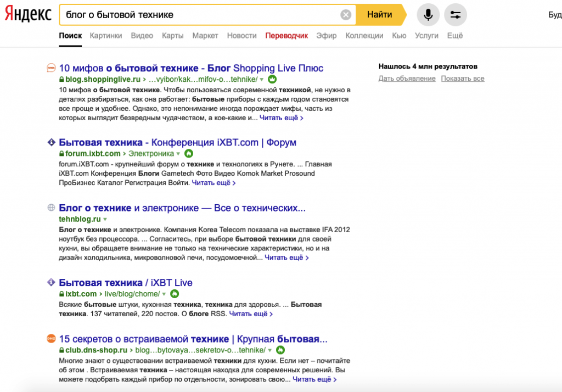The height and width of the screenshot is (392, 562).
Task: Click the Найти search button
Action: (380, 15)
